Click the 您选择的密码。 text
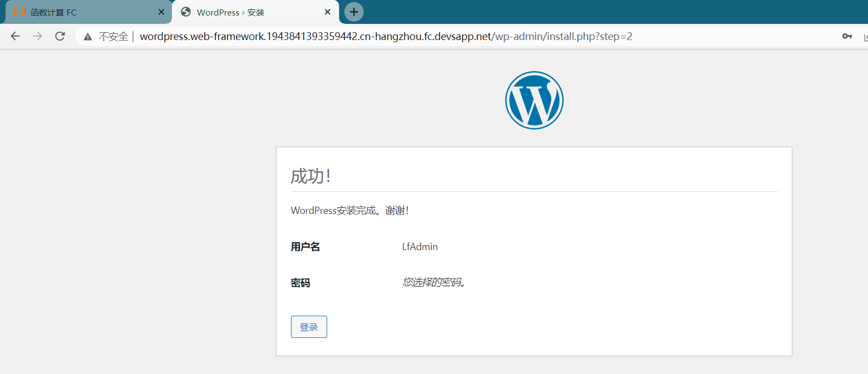The width and height of the screenshot is (868, 374). click(x=434, y=282)
